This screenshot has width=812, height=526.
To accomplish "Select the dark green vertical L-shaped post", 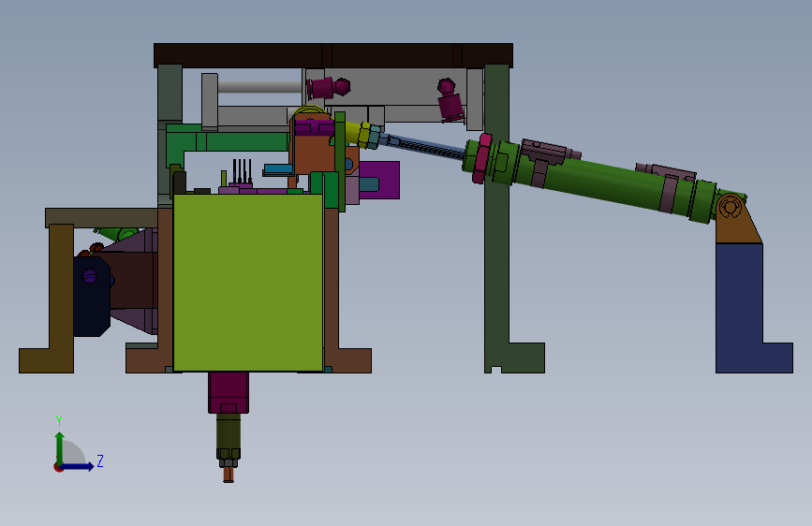I will pos(498,217).
